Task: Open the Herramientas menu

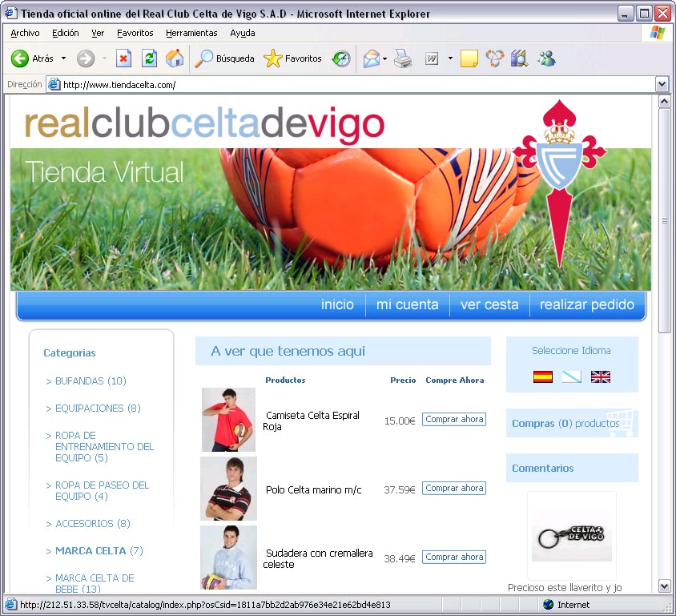Action: (x=191, y=33)
